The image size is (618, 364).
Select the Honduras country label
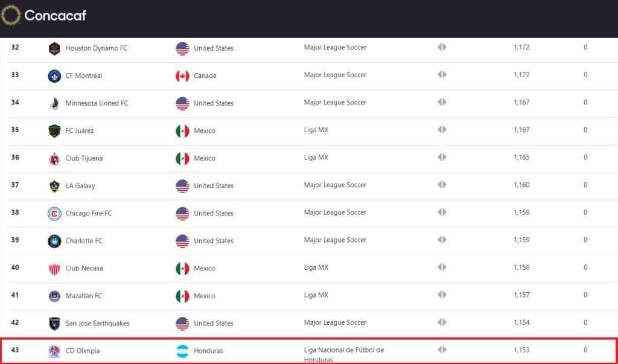tap(208, 351)
